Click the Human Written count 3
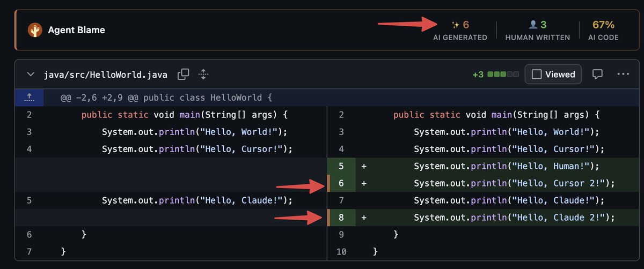644x269 pixels. pos(543,25)
